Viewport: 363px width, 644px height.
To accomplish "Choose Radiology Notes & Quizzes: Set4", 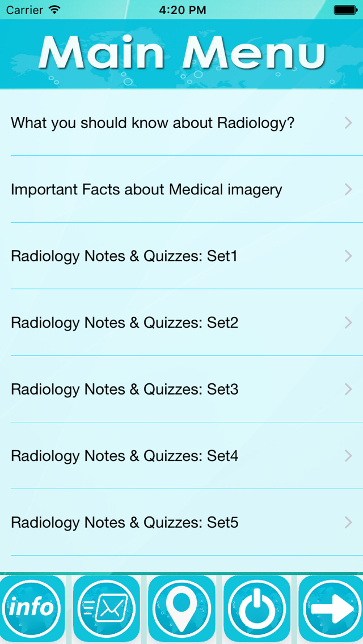I will pyautogui.click(x=181, y=456).
